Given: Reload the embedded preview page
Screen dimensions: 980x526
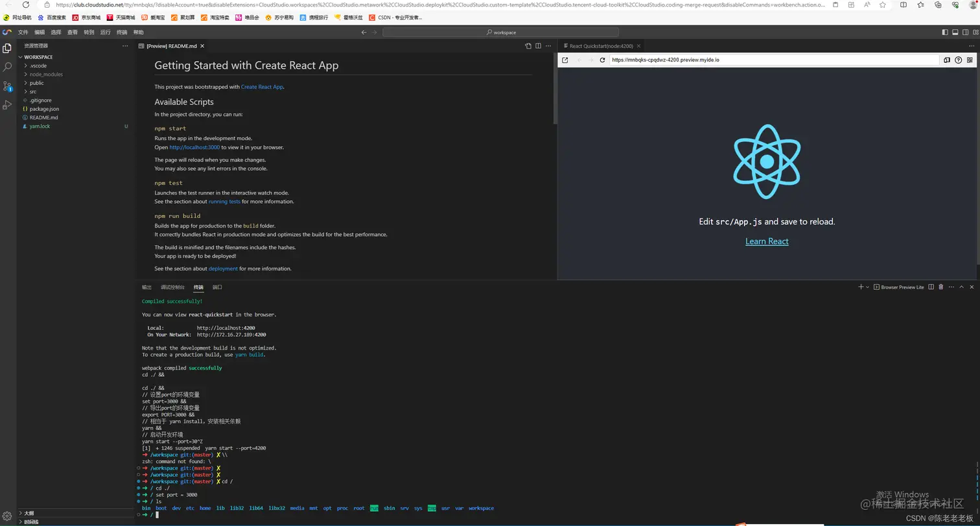Looking at the screenshot, I should (x=602, y=60).
